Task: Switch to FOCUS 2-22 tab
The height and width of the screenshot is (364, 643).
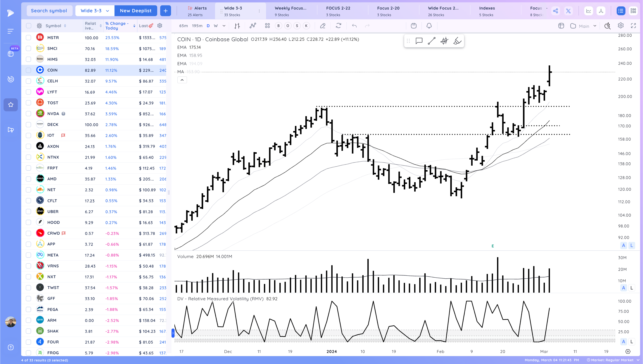Action: [338, 11]
